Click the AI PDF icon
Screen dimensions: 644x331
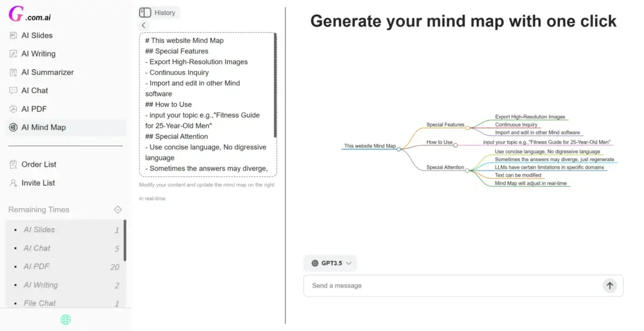point(13,109)
